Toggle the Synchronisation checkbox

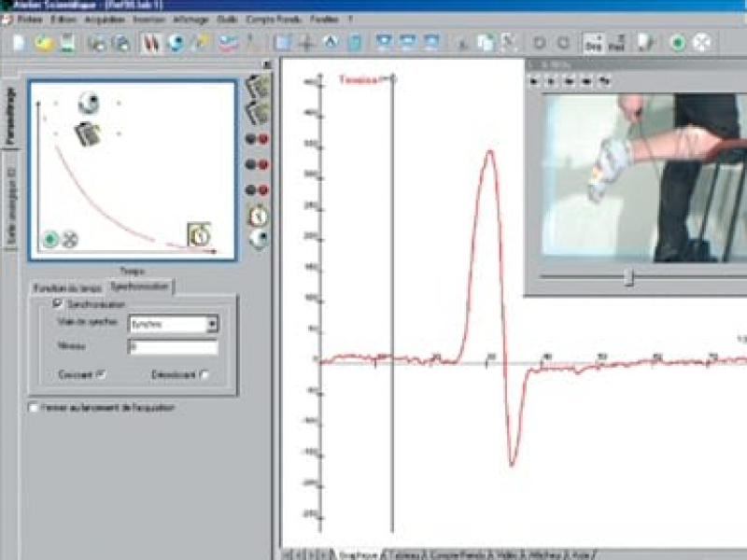(58, 304)
